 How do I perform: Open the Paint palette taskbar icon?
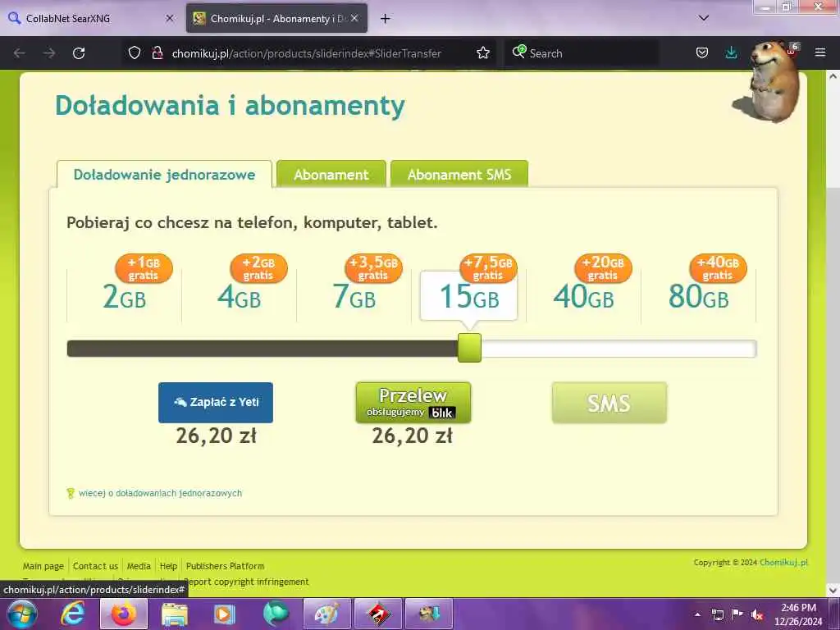tap(326, 614)
